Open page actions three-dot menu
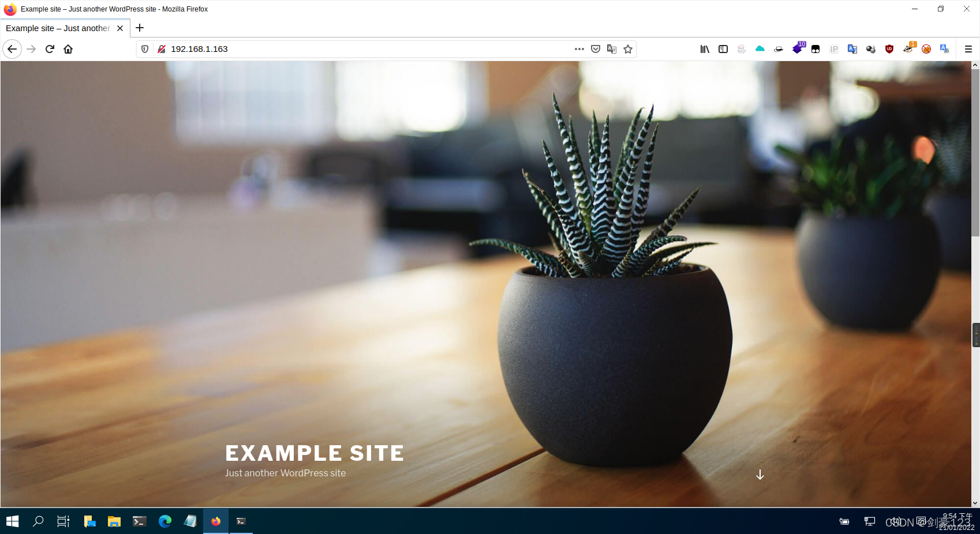This screenshot has width=980, height=534. tap(579, 49)
